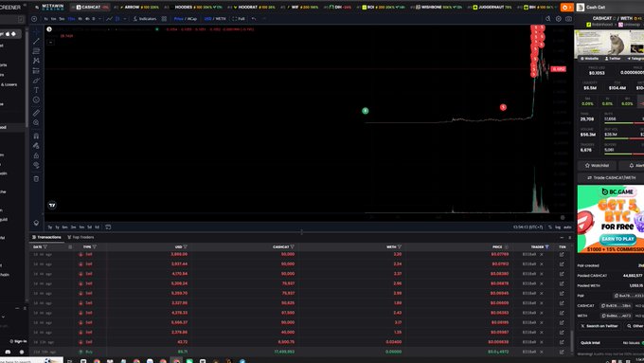Select the brush drawing tool
Viewport: 644px width, 363px height.
point(36,81)
